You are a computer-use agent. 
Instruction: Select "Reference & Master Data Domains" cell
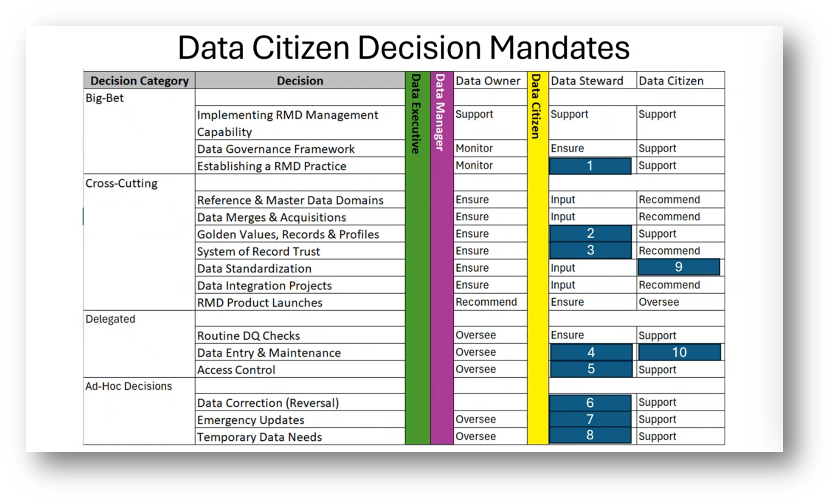[300, 200]
